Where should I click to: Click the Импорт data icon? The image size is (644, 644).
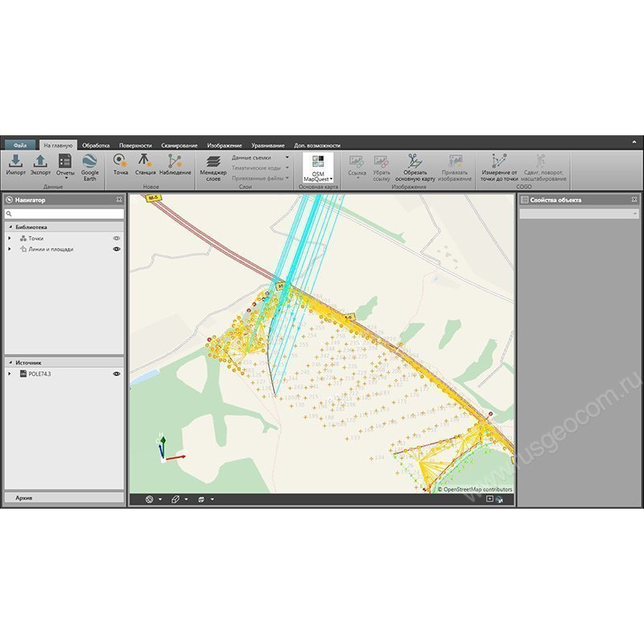17,167
